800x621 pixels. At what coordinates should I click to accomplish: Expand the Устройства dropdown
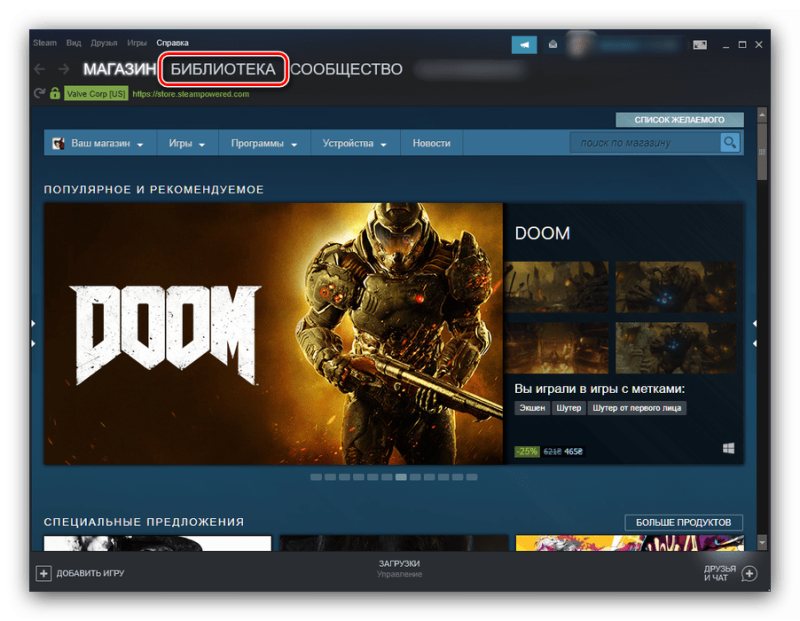click(355, 143)
